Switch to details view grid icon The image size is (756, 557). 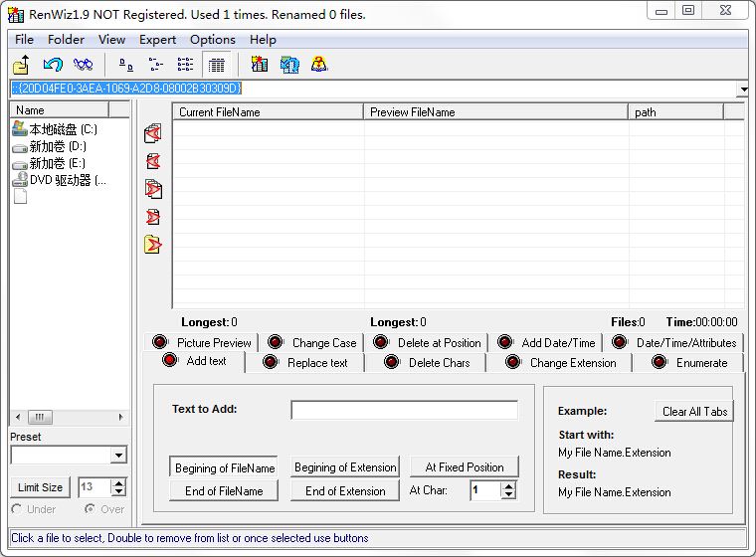coord(216,65)
